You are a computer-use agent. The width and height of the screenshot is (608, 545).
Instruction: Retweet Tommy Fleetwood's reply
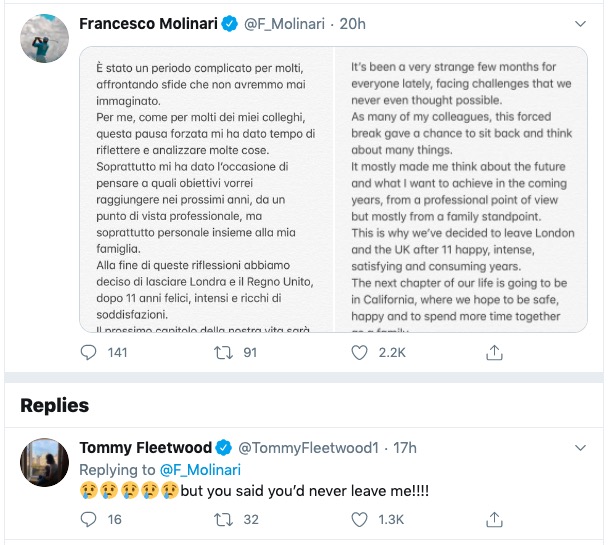click(x=224, y=519)
